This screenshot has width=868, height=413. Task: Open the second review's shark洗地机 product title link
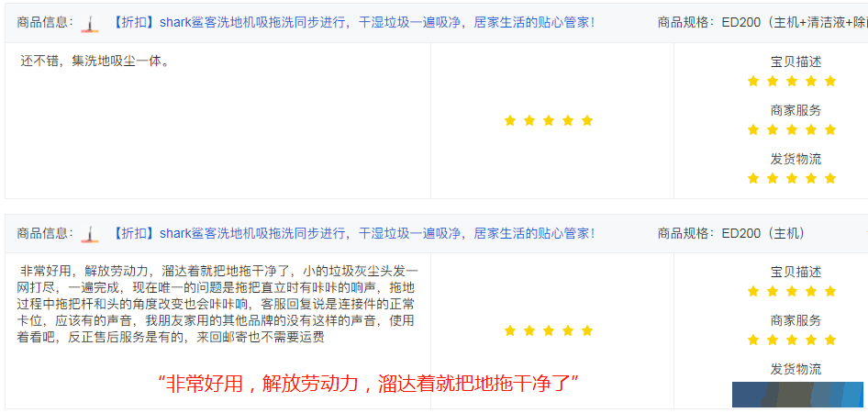point(354,234)
